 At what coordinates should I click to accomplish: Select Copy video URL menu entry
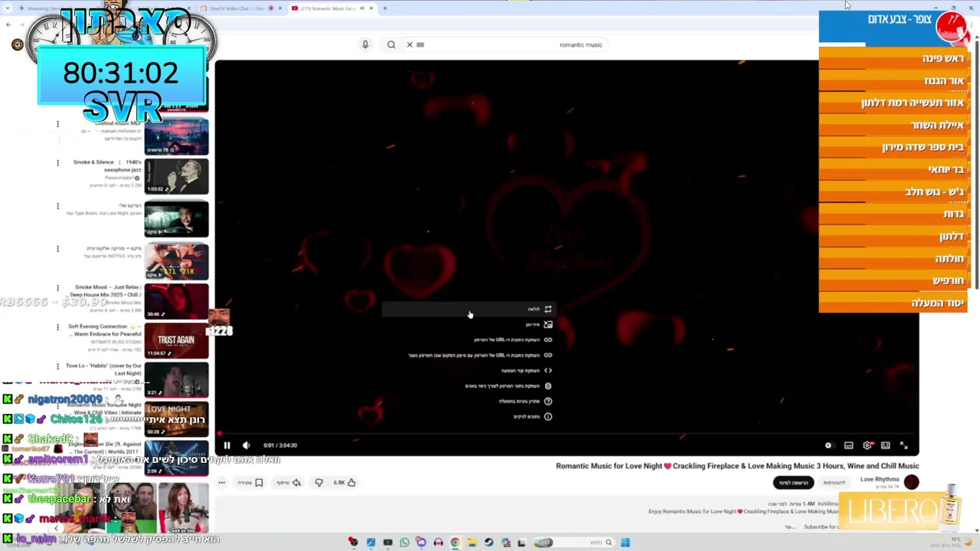(467, 340)
